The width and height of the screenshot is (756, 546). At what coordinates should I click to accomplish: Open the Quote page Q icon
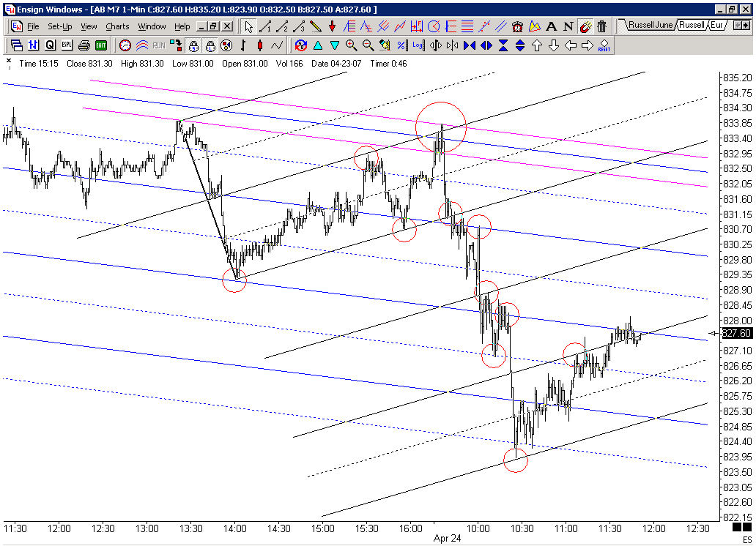tap(50, 45)
